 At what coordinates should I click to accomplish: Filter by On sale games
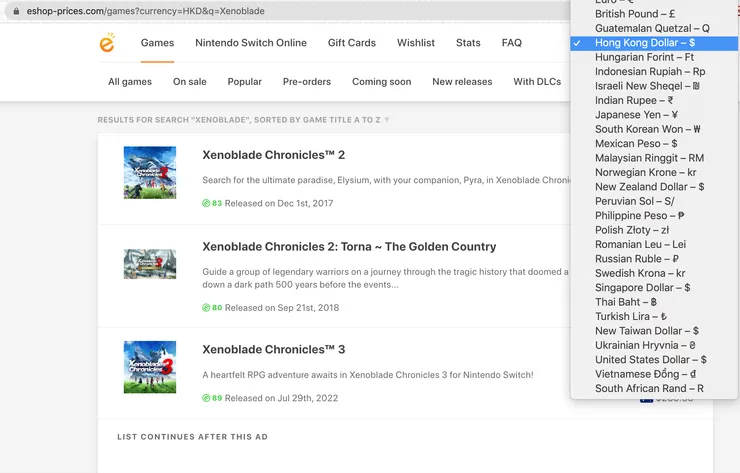point(190,82)
